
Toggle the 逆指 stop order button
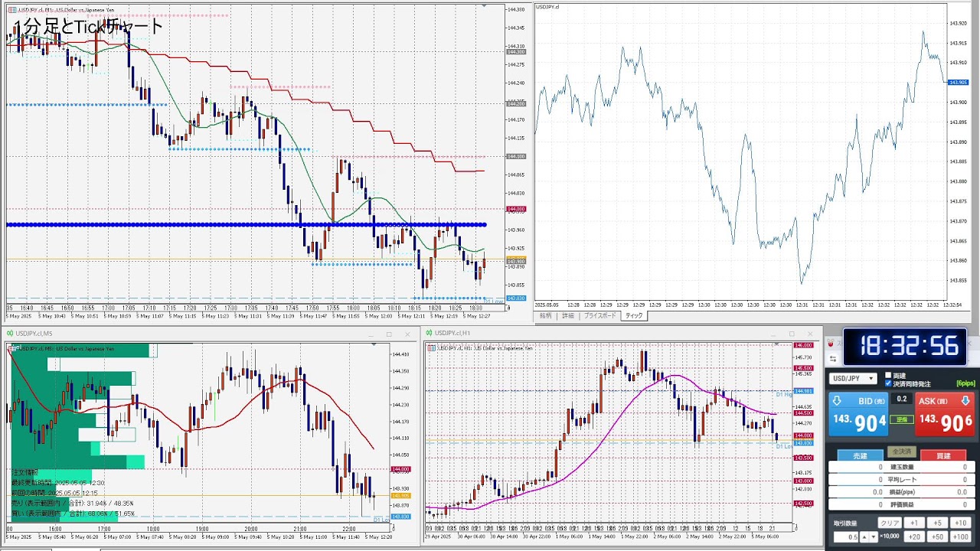coord(902,419)
